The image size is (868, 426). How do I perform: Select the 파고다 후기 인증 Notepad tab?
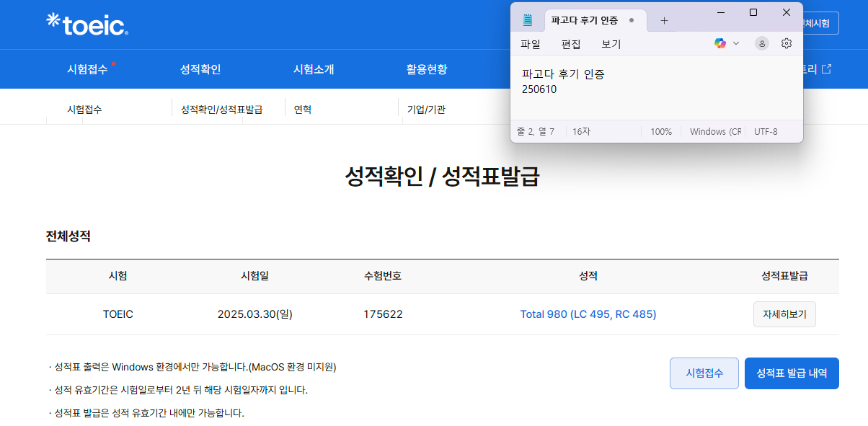click(584, 20)
